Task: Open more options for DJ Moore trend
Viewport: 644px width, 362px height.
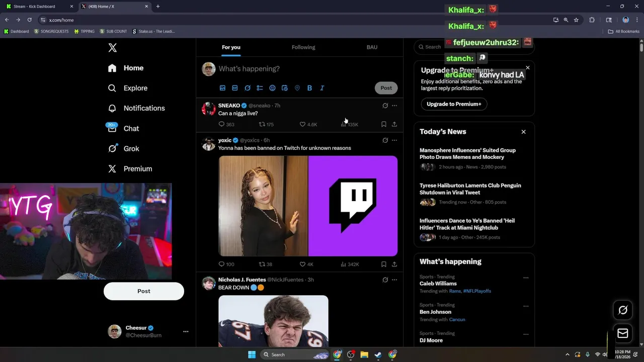Action: pyautogui.click(x=526, y=334)
